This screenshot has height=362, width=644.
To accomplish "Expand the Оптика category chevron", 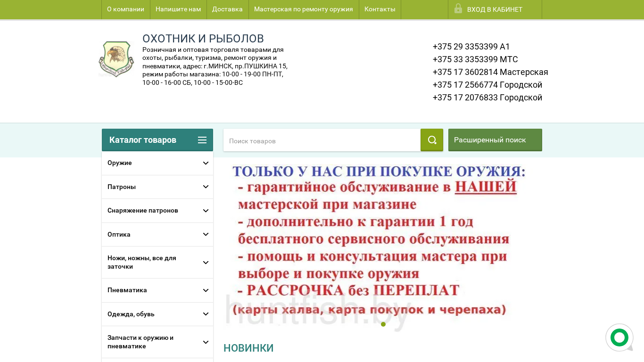I will tap(206, 234).
